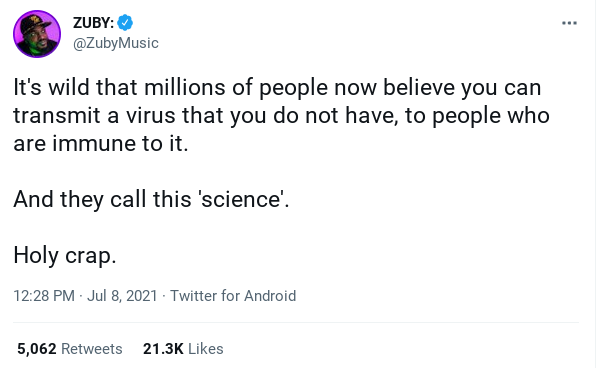This screenshot has width=598, height=368.
Task: View the 5,062 retweets count number
Action: (37, 349)
